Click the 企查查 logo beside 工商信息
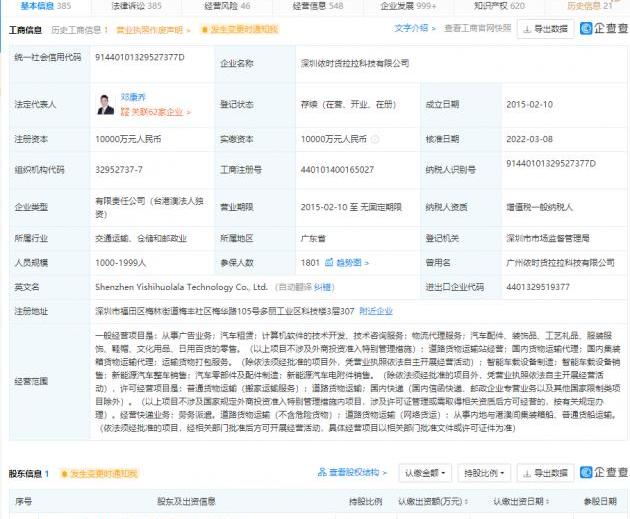Viewport: 630px width, 519px height. [604, 28]
